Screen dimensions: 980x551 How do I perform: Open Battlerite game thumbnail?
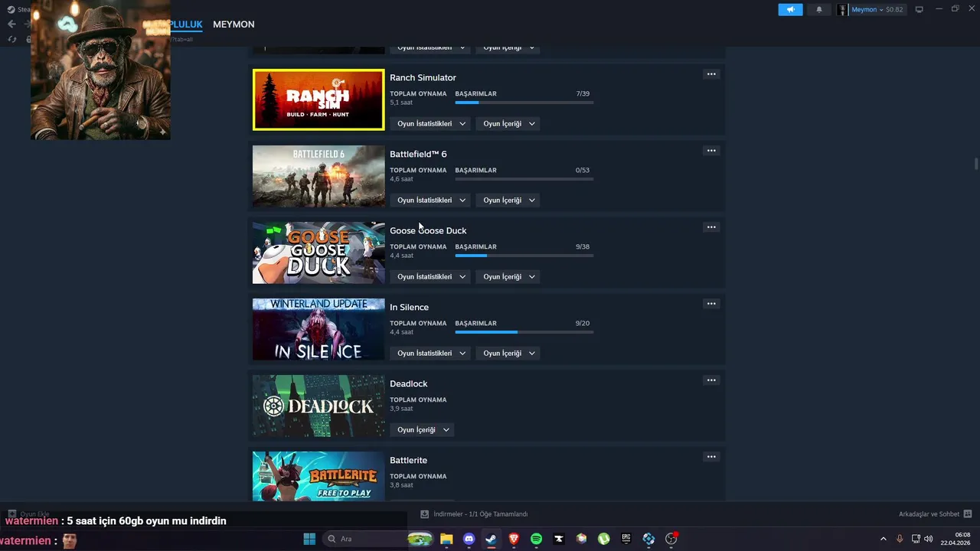pos(318,476)
